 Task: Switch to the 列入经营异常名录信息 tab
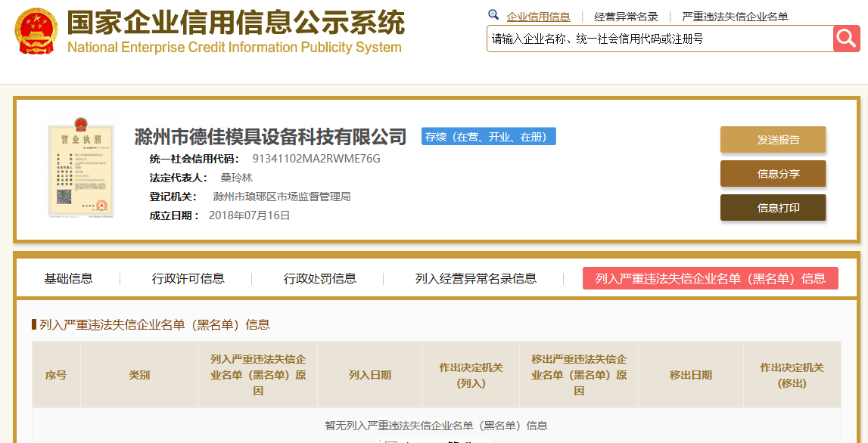[476, 278]
